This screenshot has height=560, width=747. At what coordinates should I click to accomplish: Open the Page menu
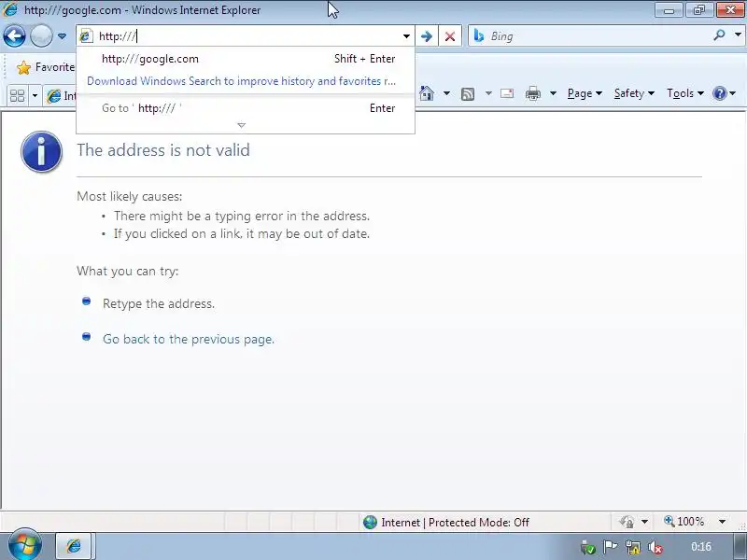coord(585,93)
